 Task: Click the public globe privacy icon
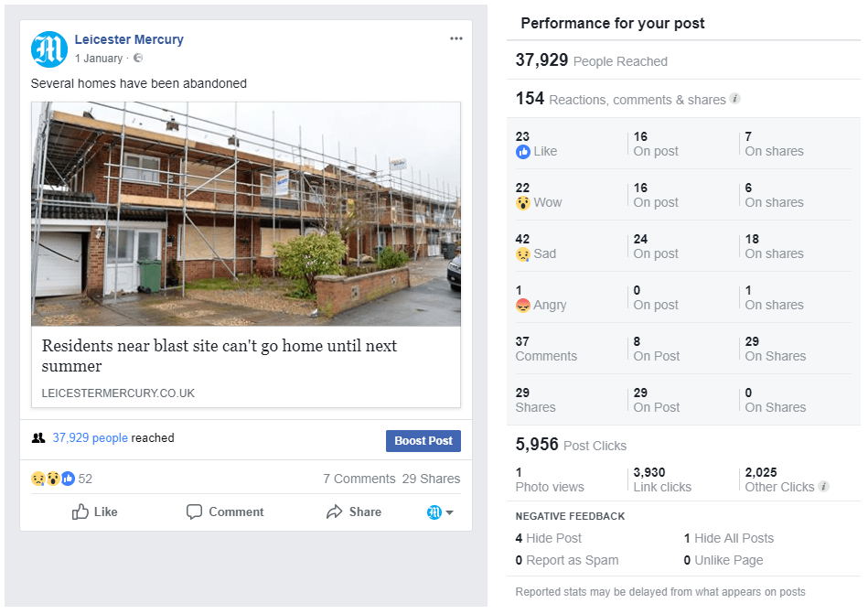point(138,59)
